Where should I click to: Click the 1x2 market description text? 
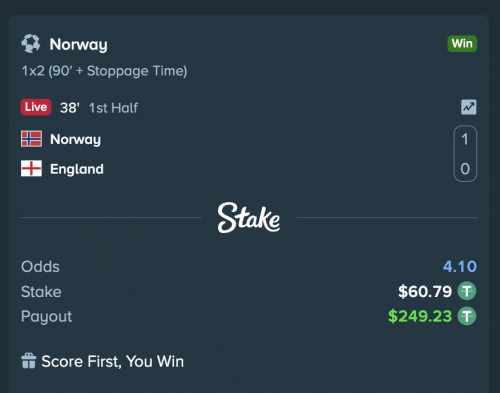pyautogui.click(x=104, y=71)
